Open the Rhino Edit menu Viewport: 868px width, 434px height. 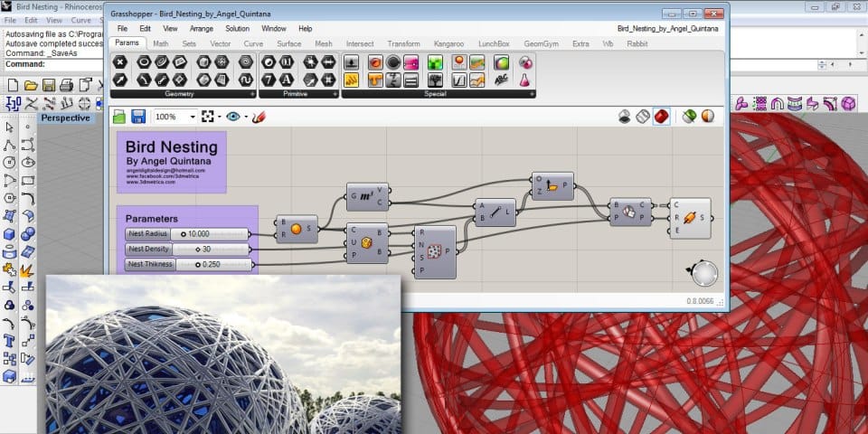point(31,20)
